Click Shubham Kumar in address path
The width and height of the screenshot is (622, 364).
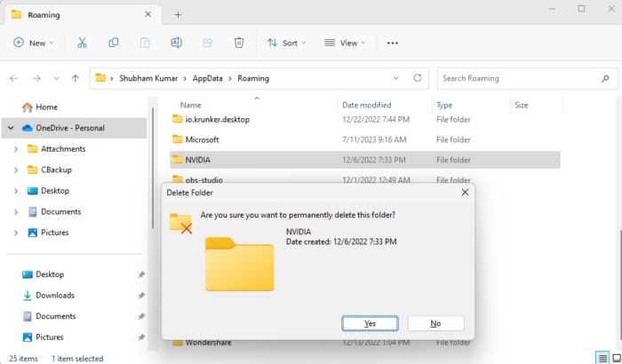click(x=148, y=78)
